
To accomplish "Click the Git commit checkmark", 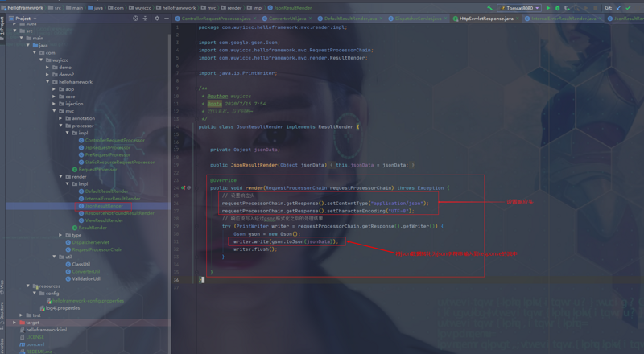I will coord(628,8).
